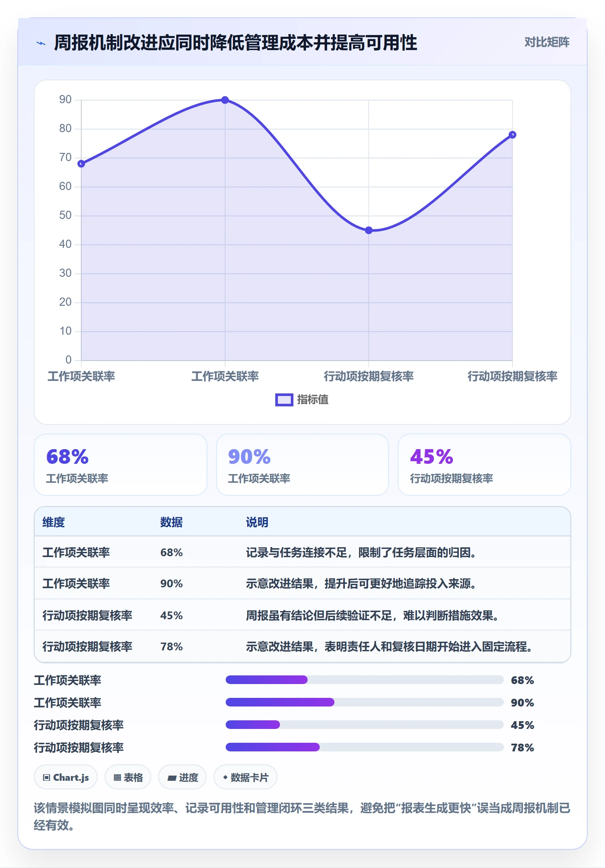This screenshot has width=605, height=868.
Task: Select the chart peak data point at 90
Action: (225, 100)
